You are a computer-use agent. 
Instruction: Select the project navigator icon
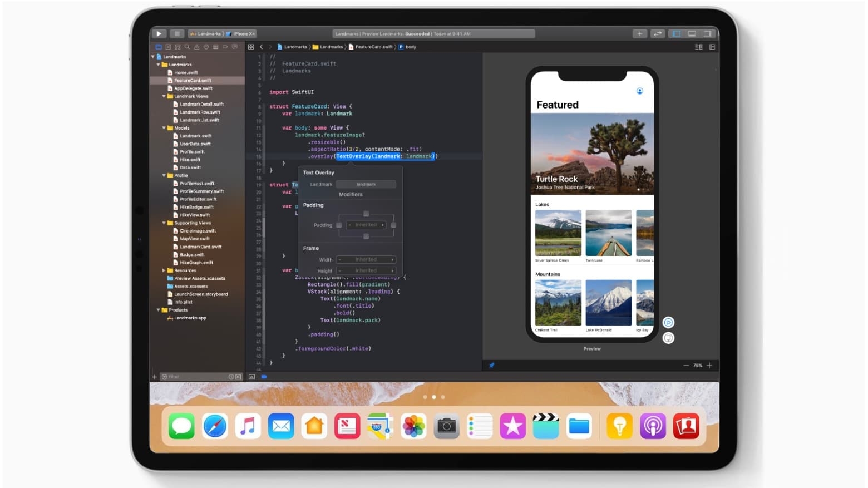point(158,47)
